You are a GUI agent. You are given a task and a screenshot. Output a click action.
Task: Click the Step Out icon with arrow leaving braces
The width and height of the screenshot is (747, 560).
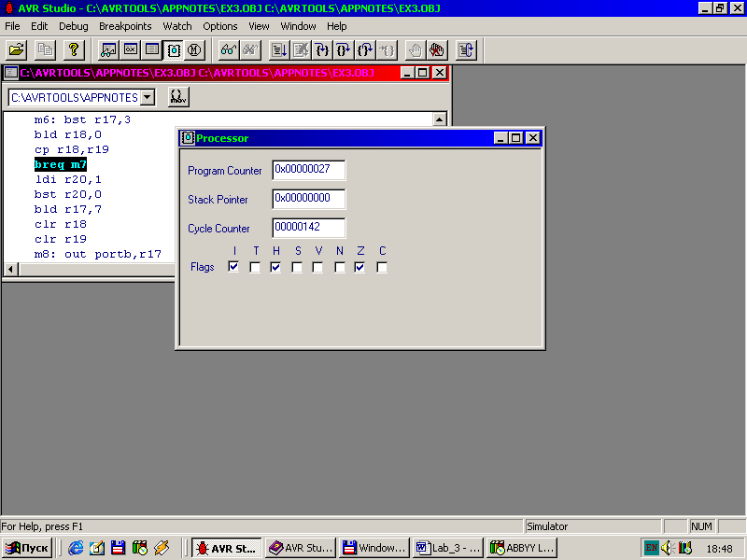click(x=365, y=50)
